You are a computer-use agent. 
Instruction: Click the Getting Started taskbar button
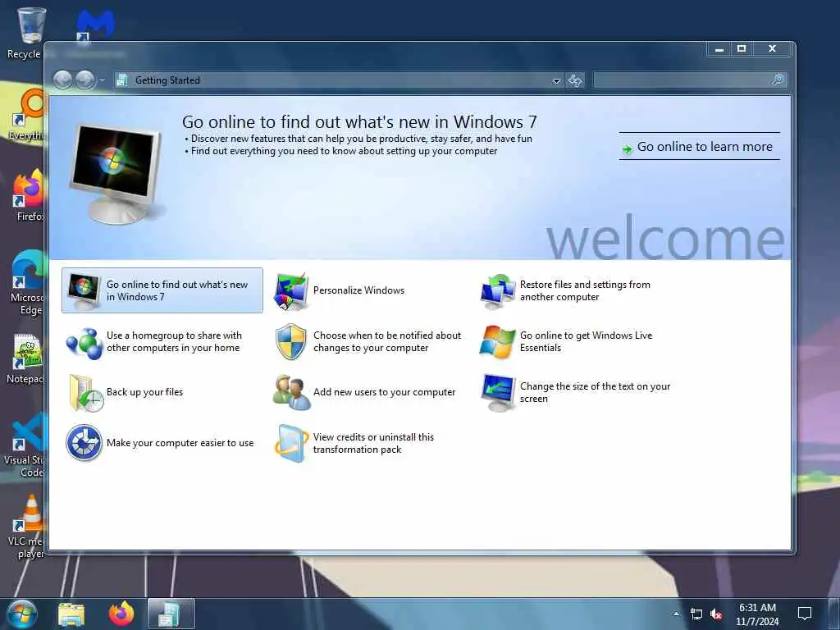[x=171, y=614]
